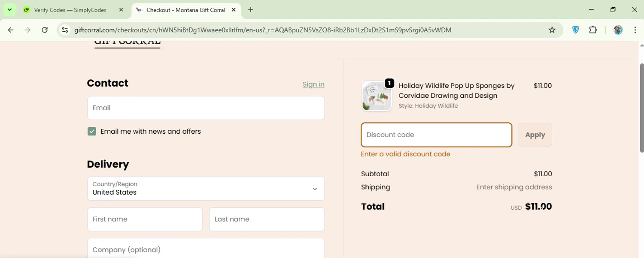Click the Holiday Wildlife Pop Up Sponges title
Screen dimensions: 644x258
click(x=456, y=90)
